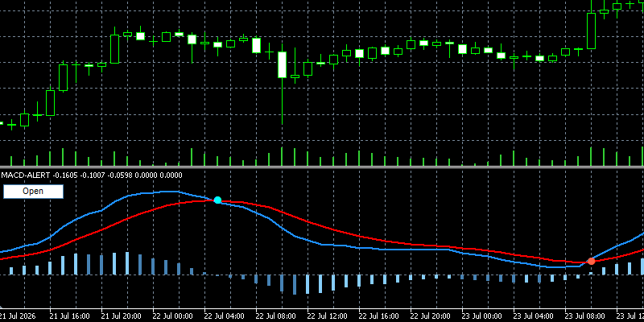644x322 pixels.
Task: Click the '21 Jul 2026' date axis label
Action: tap(18, 316)
